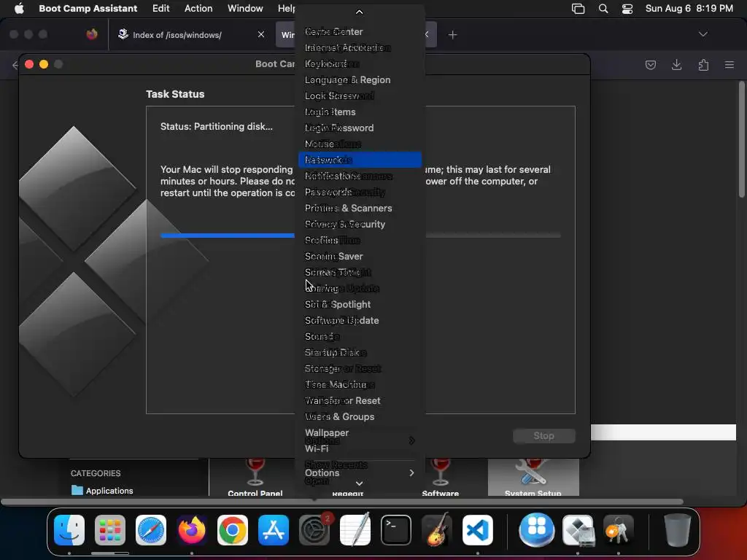Switch to Firefox via Dock icon
Screen dimensions: 747x560
(x=192, y=530)
